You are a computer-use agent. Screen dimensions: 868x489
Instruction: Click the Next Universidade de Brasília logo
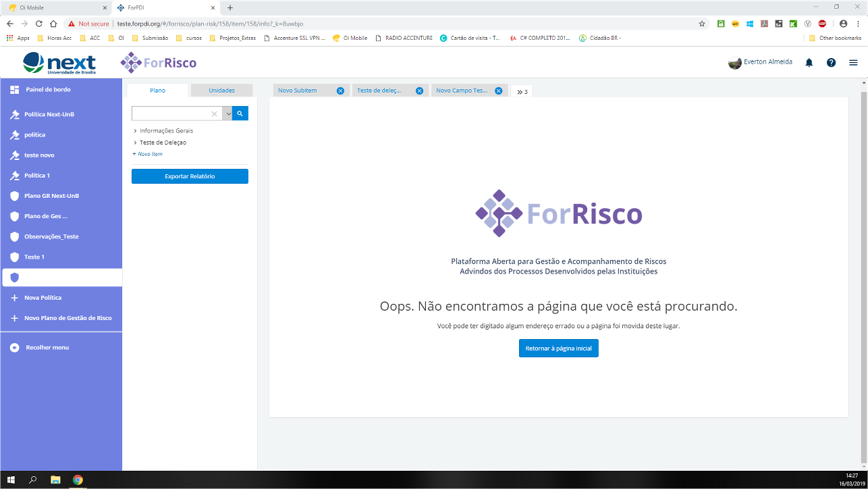pyautogui.click(x=59, y=61)
